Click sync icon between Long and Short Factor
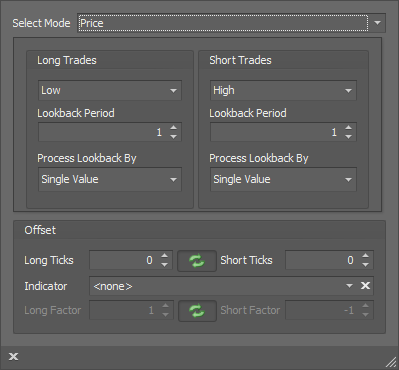 click(197, 311)
